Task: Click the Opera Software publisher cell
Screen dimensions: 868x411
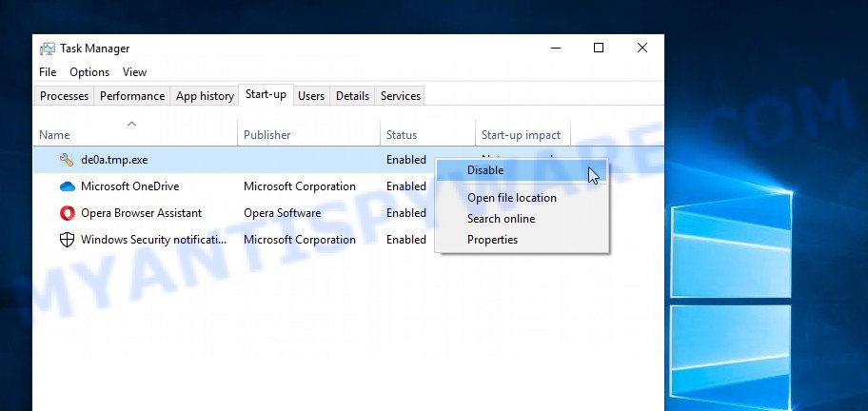Action: tap(283, 213)
